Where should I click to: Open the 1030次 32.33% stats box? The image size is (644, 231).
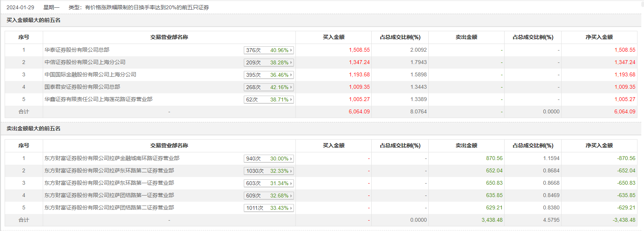(x=268, y=171)
